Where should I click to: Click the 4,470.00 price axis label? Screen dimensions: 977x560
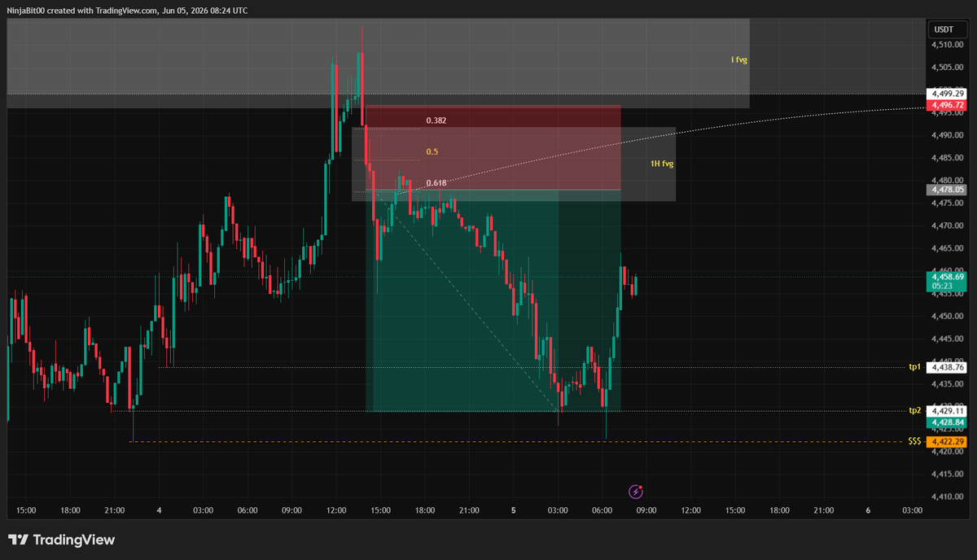[x=948, y=225]
